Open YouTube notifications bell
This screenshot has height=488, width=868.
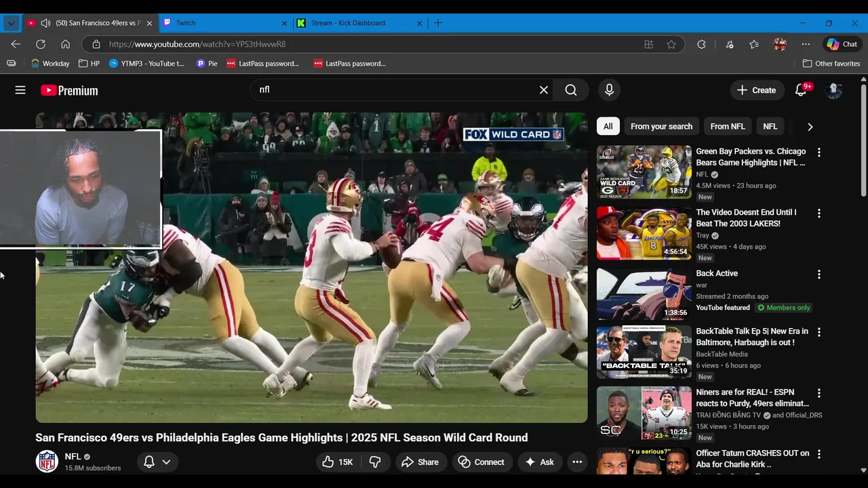(x=801, y=90)
